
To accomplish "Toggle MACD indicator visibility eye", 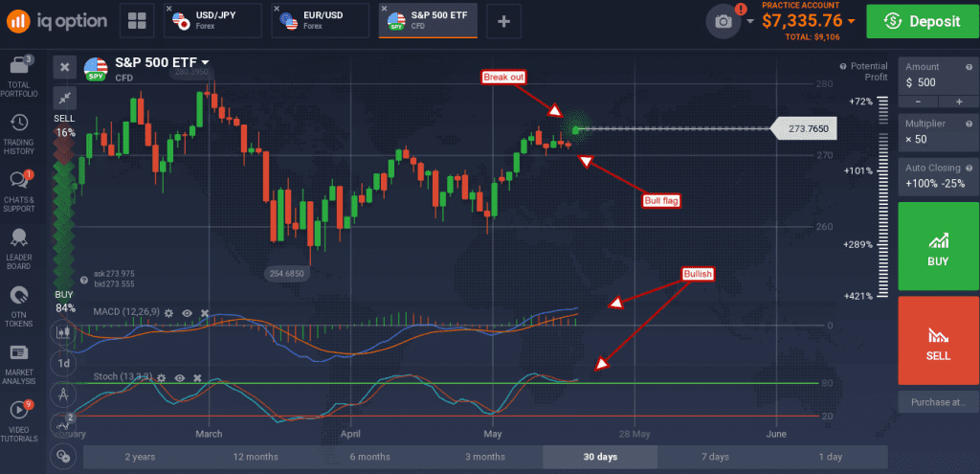I will (187, 312).
